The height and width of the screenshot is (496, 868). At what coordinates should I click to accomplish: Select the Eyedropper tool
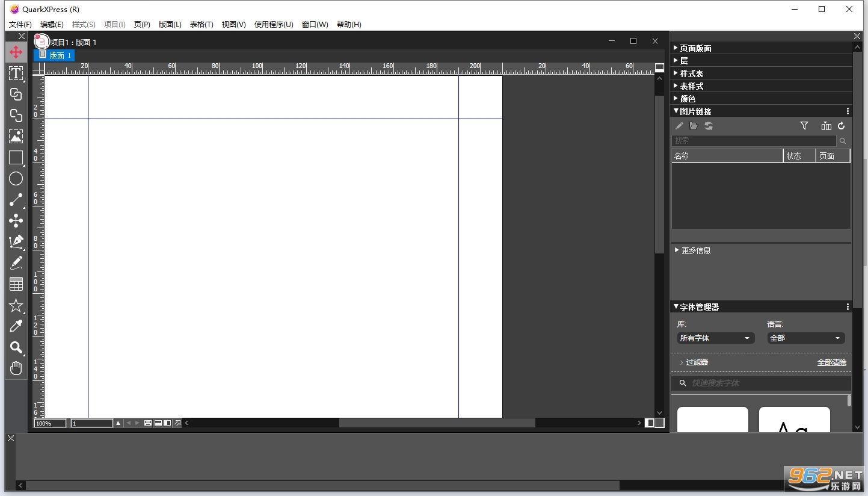pos(16,326)
